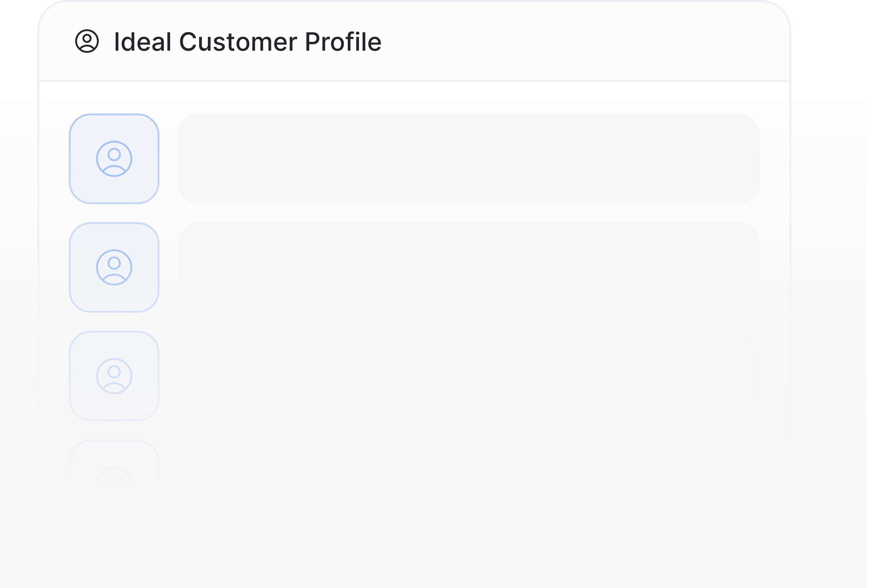
Task: Click the word Customer in heading
Action: [x=238, y=42]
